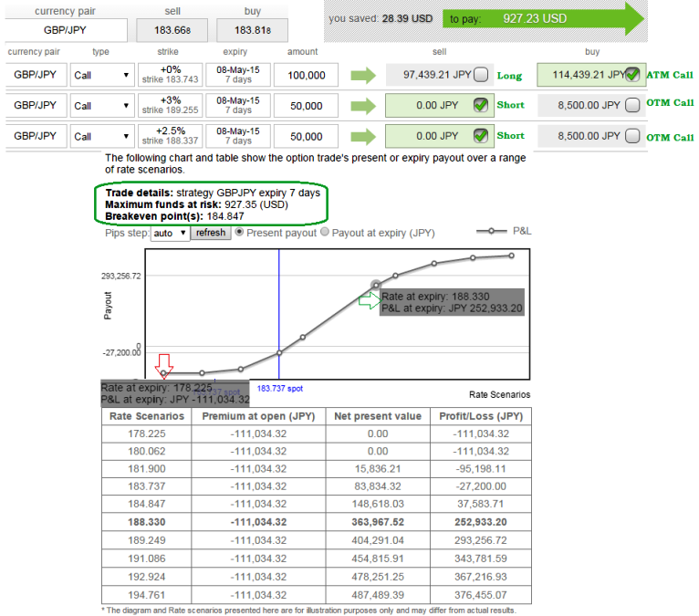Click the 363,967.52 net present value cell
699x616 pixels.
[378, 522]
